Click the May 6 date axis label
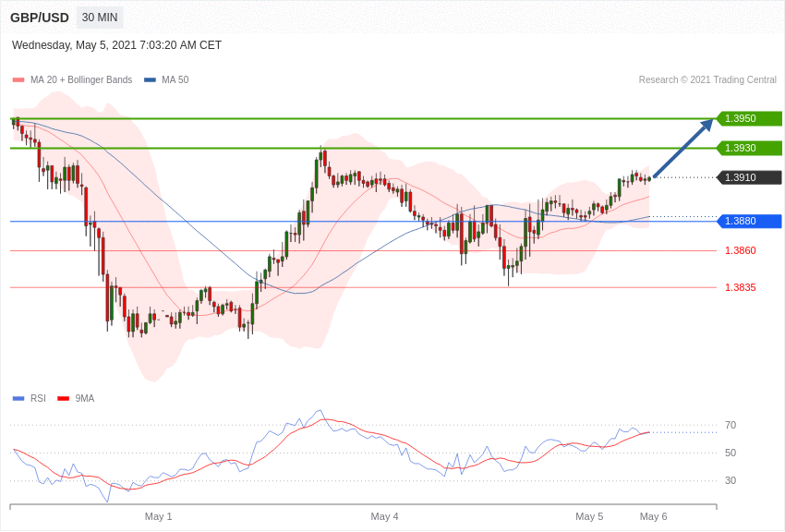This screenshot has height=532, width=785. 653,516
